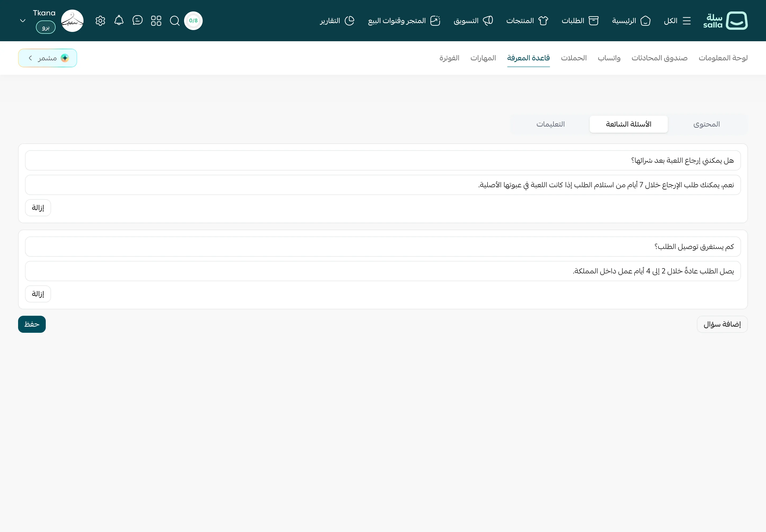The width and height of the screenshot is (766, 532).
Task: Select the التعليمات segment tab
Action: [550, 124]
